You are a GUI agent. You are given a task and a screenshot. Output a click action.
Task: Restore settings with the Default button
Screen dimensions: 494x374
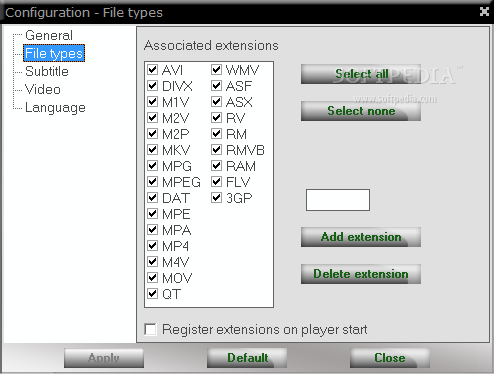click(247, 358)
